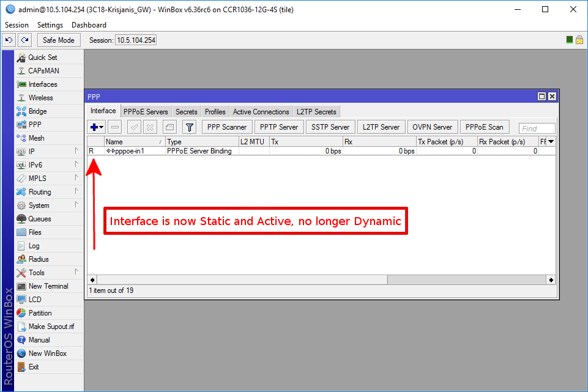
Task: Start a PPPoE Scan
Action: (484, 127)
